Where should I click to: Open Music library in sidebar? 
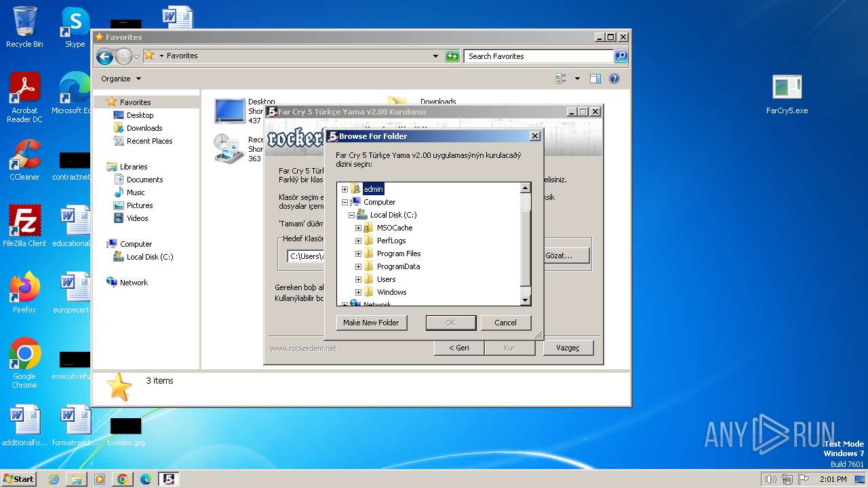(136, 192)
